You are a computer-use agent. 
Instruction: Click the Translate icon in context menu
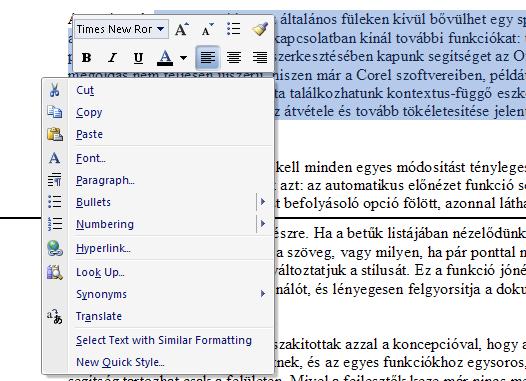(55, 316)
